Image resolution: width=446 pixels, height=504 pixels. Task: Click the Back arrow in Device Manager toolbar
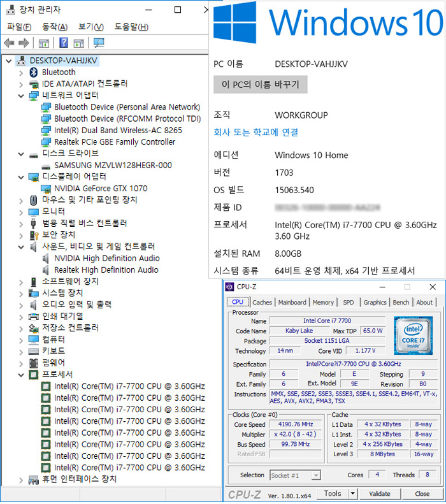[x=9, y=43]
